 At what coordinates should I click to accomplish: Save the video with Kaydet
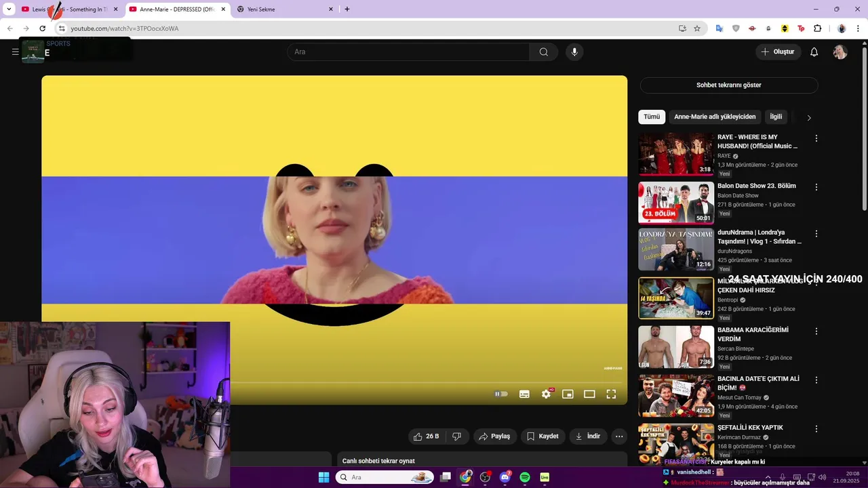point(542,436)
